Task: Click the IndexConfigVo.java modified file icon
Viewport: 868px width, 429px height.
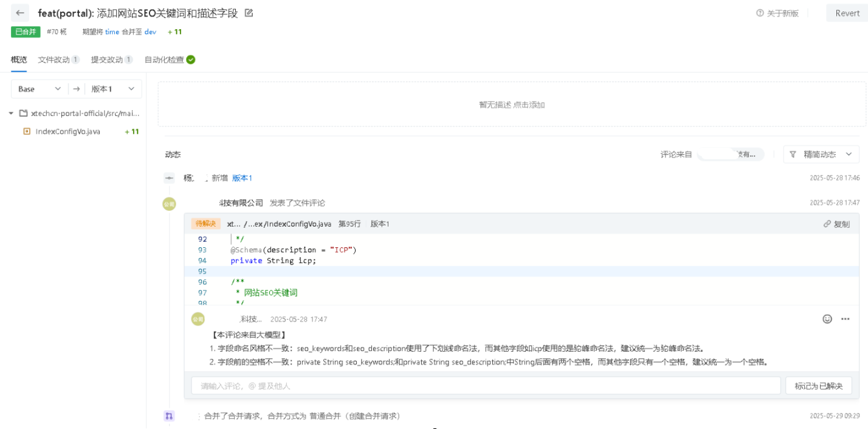Action: tap(27, 131)
